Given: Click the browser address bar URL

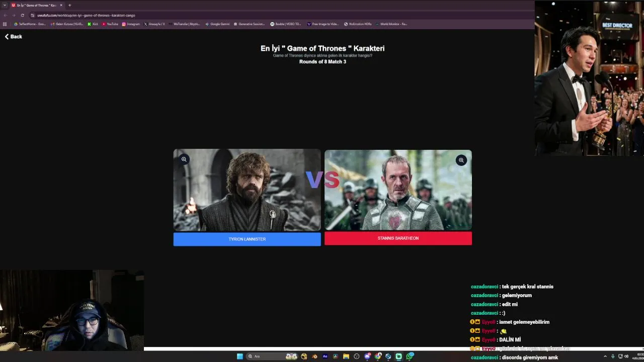Looking at the screenshot, I should [x=86, y=15].
